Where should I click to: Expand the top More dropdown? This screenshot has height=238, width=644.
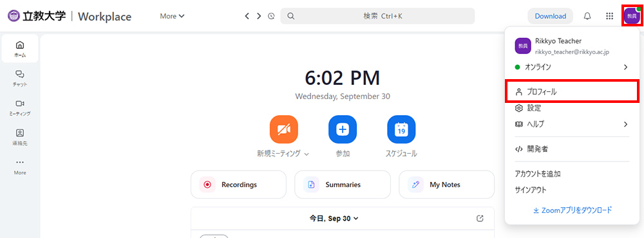tap(172, 16)
